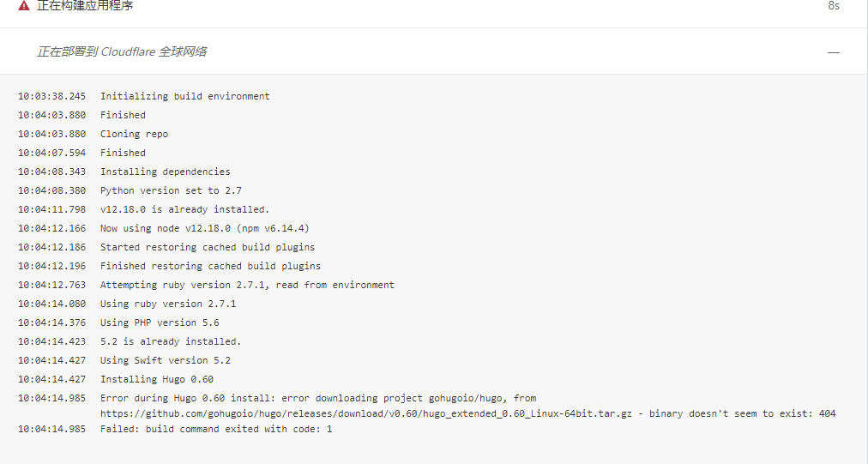Select the "v12.18.0 is already installed." line
This screenshot has height=464, width=868.
tap(184, 209)
